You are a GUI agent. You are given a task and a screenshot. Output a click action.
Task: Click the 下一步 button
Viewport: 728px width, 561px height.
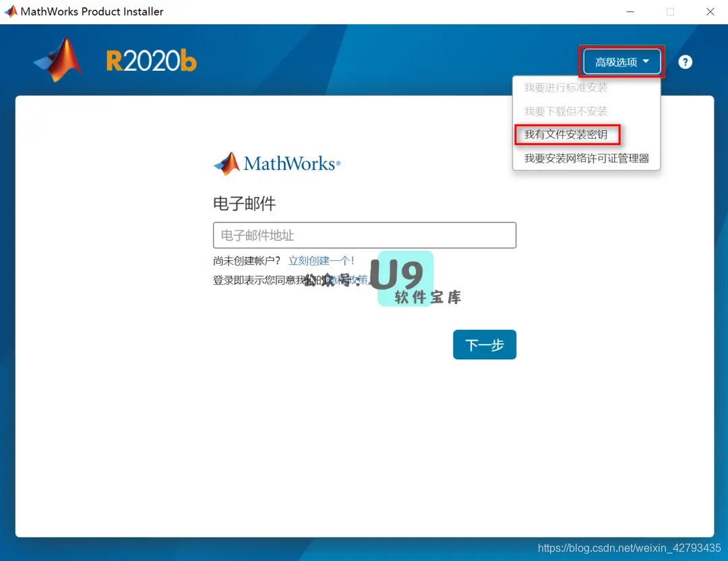[485, 345]
